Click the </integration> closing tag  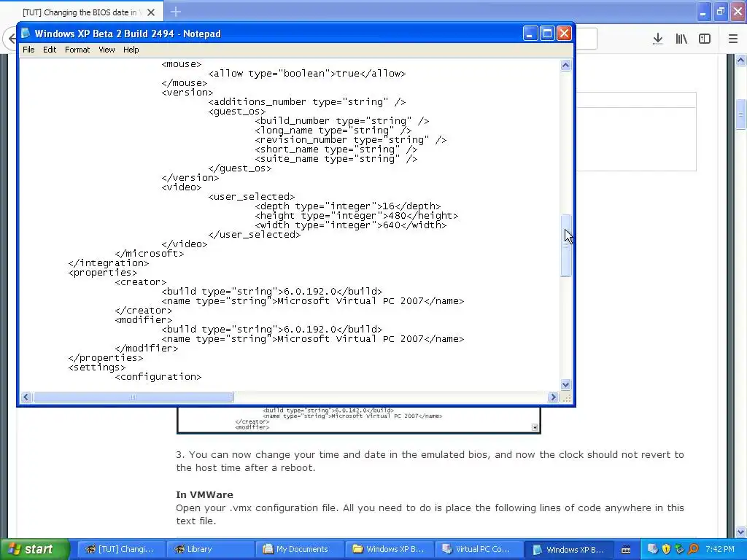(x=109, y=263)
